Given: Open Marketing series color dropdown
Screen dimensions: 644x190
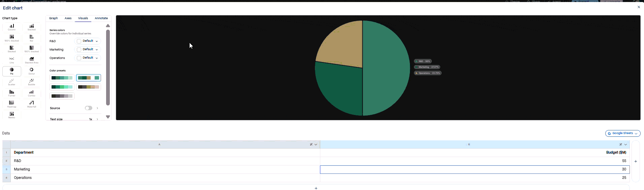Looking at the screenshot, I should [x=88, y=50].
